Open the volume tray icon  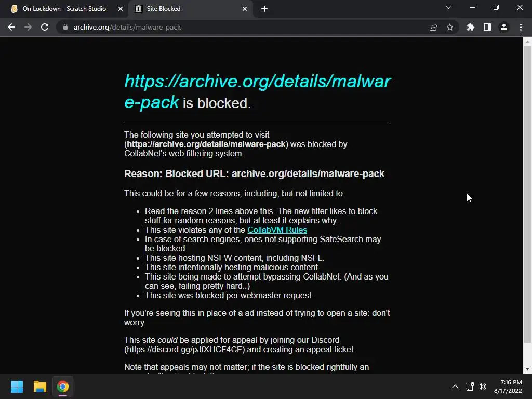pyautogui.click(x=482, y=387)
